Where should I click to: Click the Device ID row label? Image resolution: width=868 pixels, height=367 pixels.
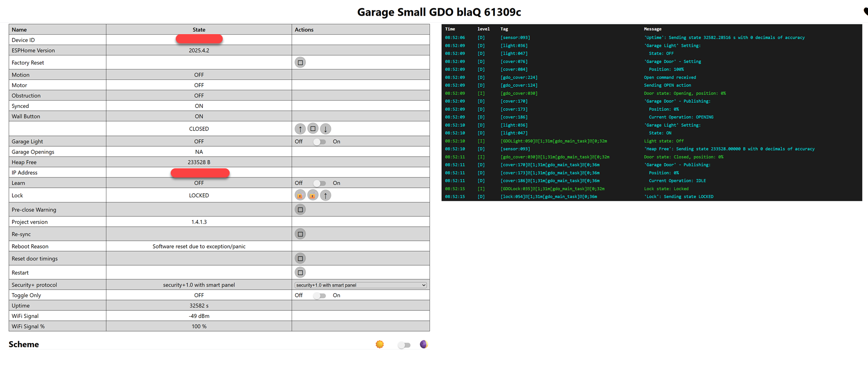pos(23,40)
